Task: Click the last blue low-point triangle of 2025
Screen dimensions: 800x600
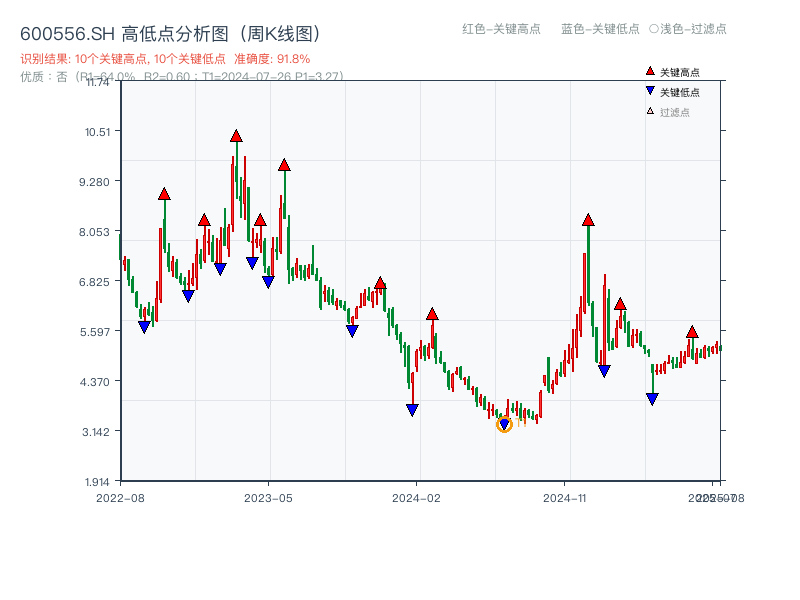Action: click(x=652, y=400)
